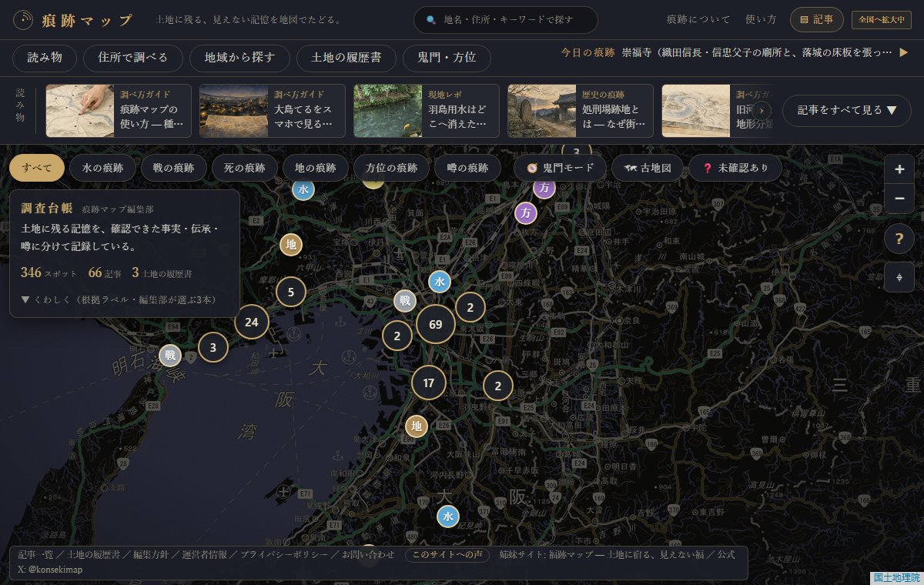Open the cluster marker showing 24

click(x=251, y=322)
